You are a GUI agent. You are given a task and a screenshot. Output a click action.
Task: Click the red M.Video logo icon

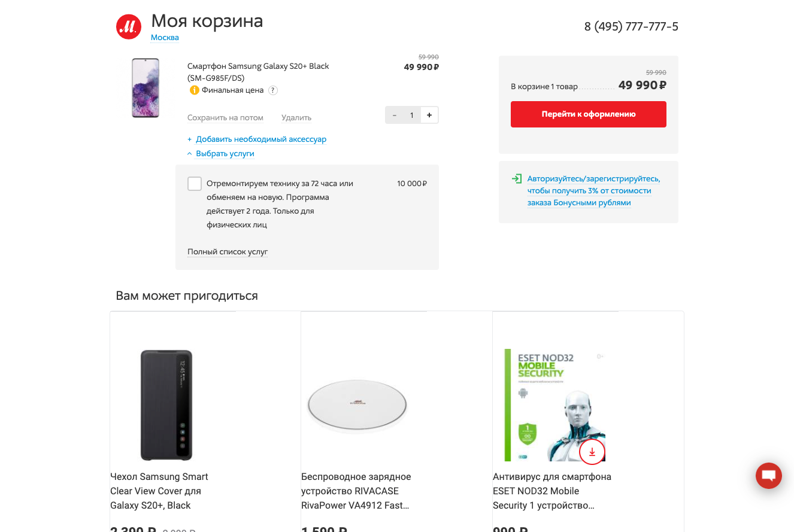[x=128, y=27]
